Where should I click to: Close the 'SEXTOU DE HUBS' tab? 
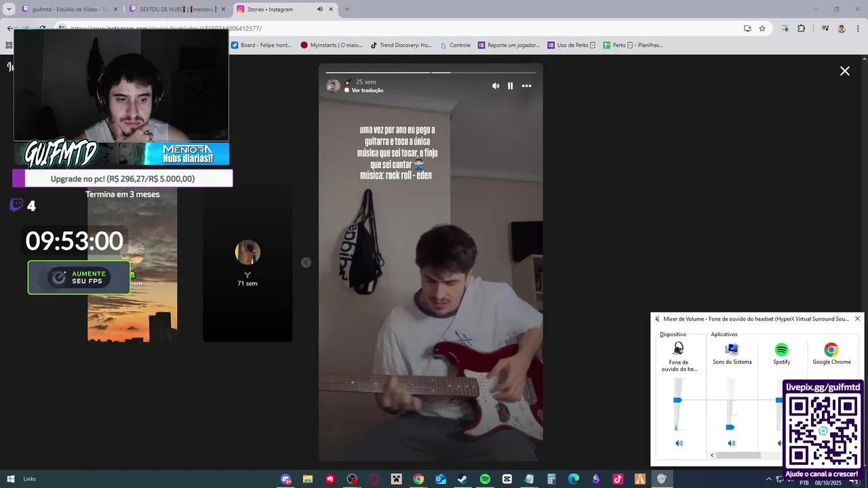(x=223, y=9)
